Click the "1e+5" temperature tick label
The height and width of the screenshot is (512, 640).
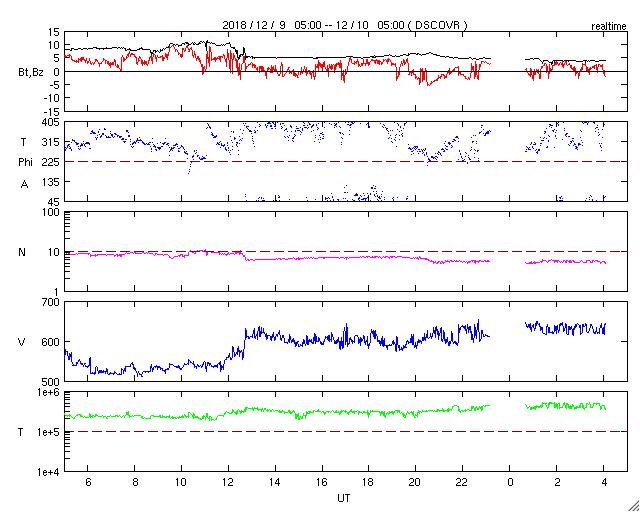[x=49, y=432]
